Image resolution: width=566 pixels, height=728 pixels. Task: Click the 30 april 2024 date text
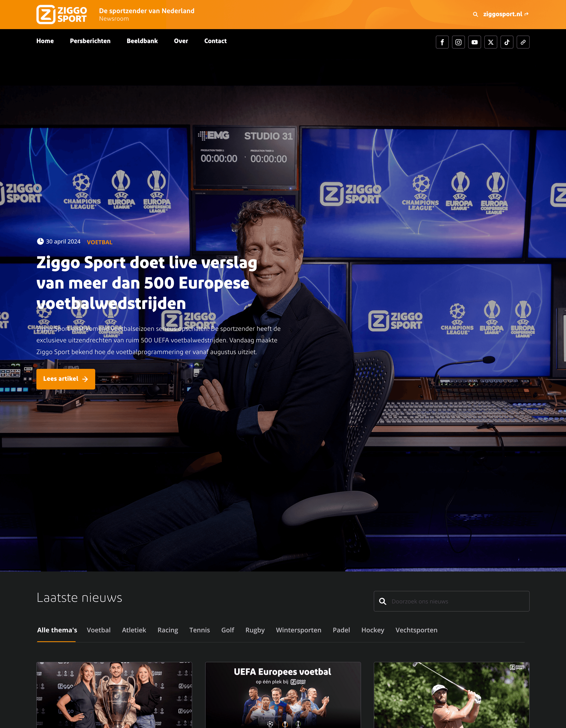63,241
